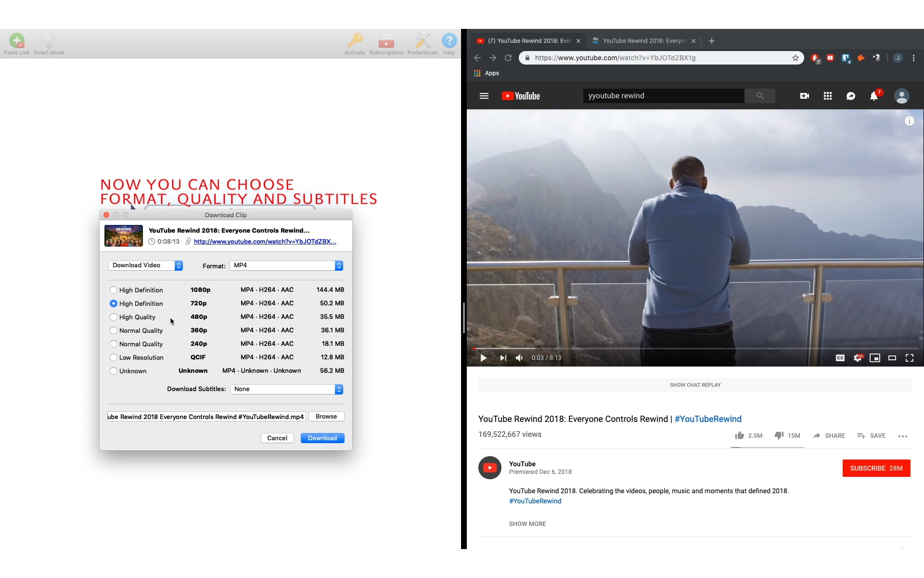Screen dimensions: 924x578
Task: Click YouTube home menu hamburger icon
Action: click(x=484, y=95)
